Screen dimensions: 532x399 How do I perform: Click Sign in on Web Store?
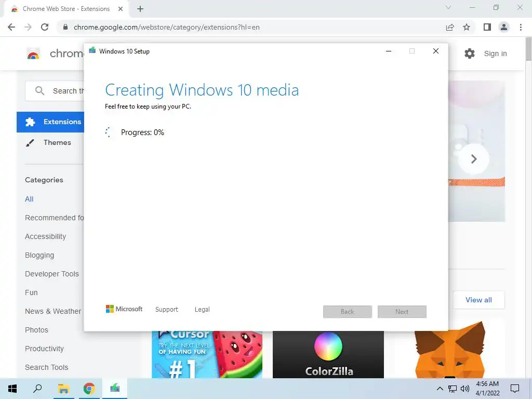pos(495,54)
